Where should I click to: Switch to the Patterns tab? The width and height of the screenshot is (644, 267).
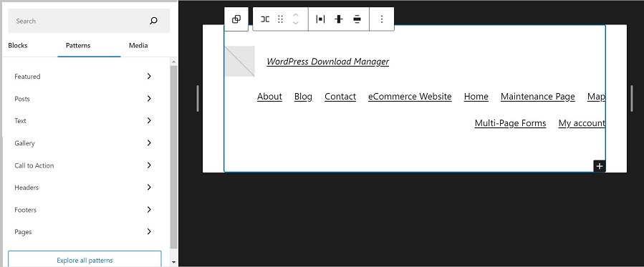click(78, 46)
